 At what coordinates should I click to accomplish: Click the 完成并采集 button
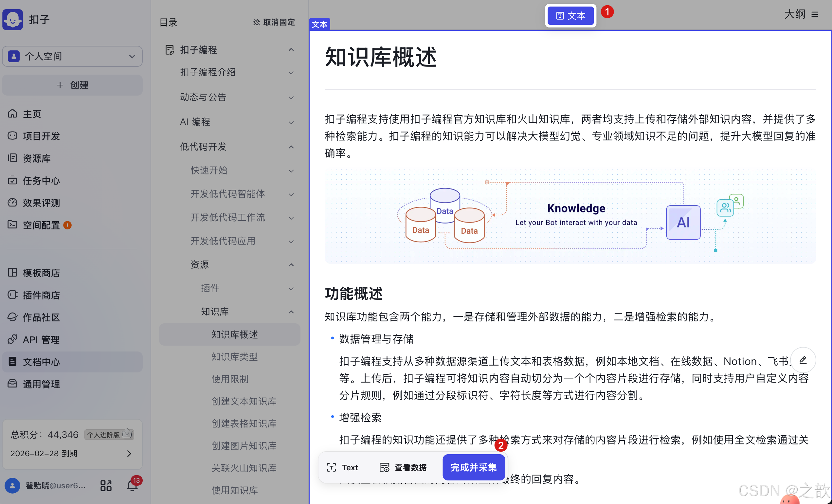coord(473,467)
